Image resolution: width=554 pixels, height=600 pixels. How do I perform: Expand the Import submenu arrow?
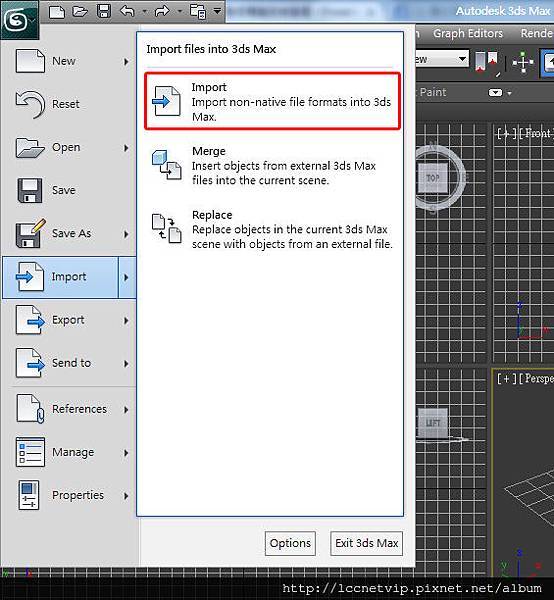(x=127, y=277)
